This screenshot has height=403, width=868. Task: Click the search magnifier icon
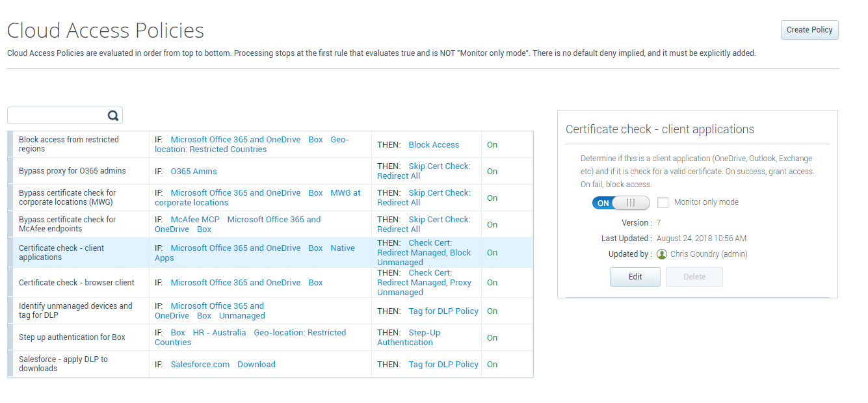click(113, 116)
